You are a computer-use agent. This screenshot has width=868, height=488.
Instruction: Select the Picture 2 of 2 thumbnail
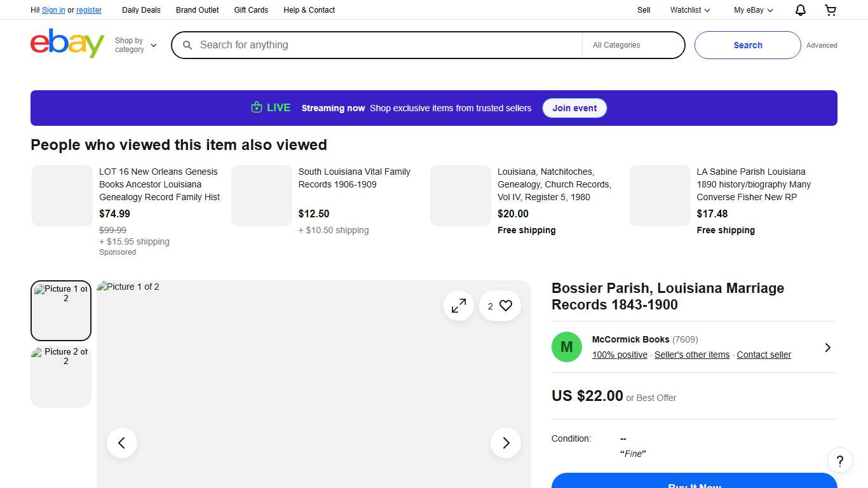coord(61,376)
